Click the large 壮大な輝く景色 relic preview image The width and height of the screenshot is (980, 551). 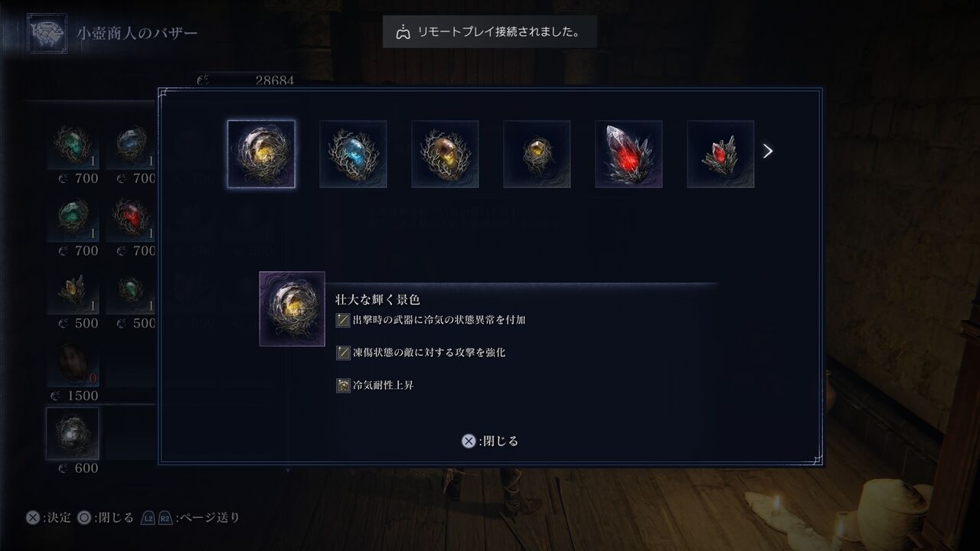[x=292, y=309]
